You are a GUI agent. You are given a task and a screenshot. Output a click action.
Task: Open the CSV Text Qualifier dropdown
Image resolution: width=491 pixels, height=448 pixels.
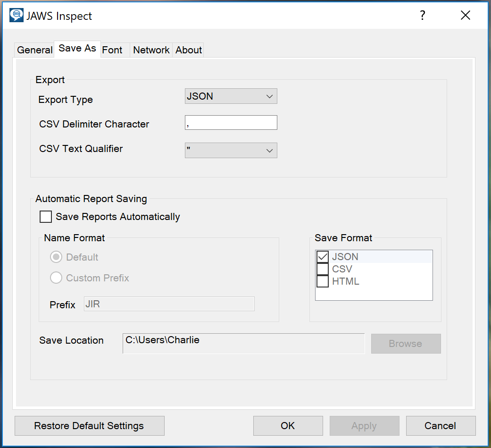(231, 151)
